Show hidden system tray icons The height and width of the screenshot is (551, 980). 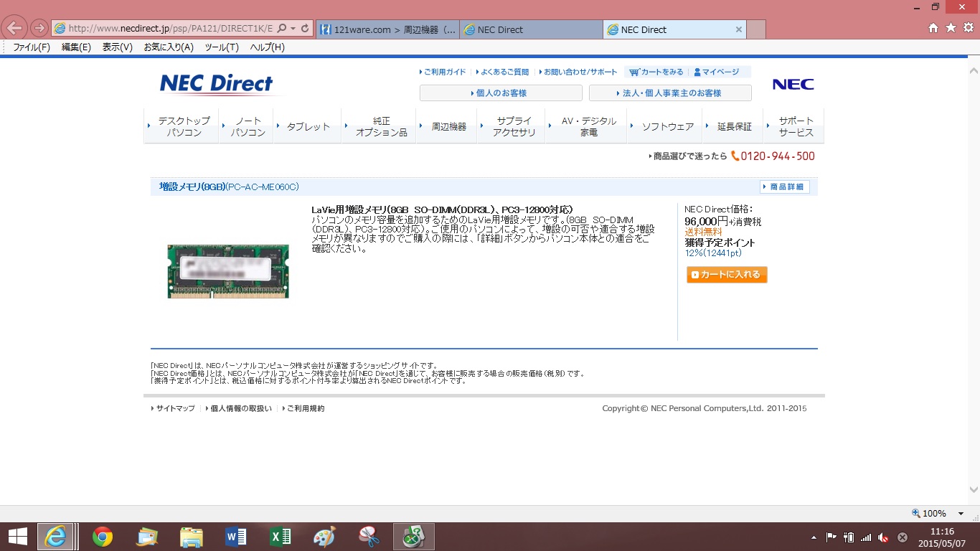[x=814, y=537]
